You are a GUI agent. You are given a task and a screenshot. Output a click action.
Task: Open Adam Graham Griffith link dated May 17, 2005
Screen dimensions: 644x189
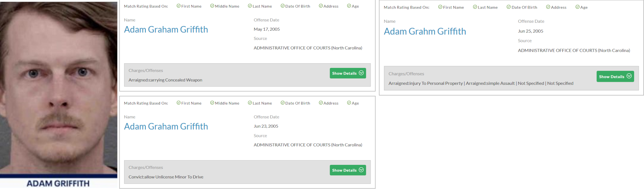166,30
